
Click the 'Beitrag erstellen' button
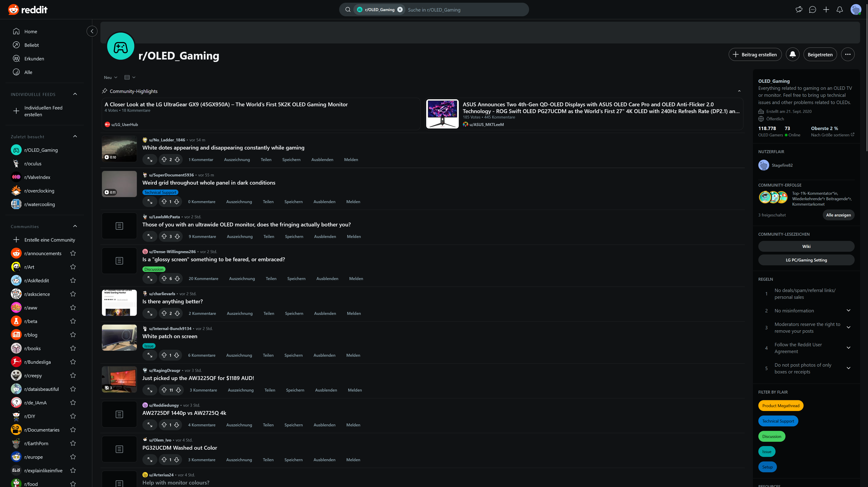coord(755,54)
